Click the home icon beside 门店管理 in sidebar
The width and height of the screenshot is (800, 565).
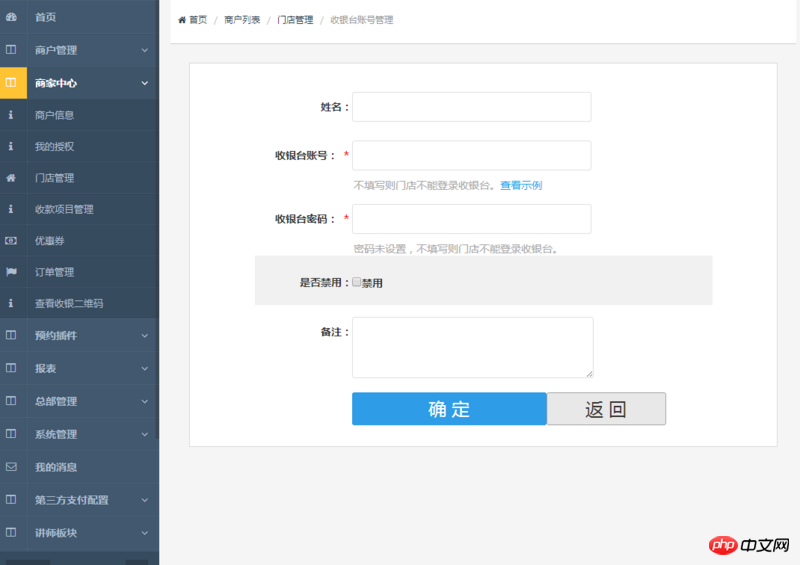click(11, 178)
